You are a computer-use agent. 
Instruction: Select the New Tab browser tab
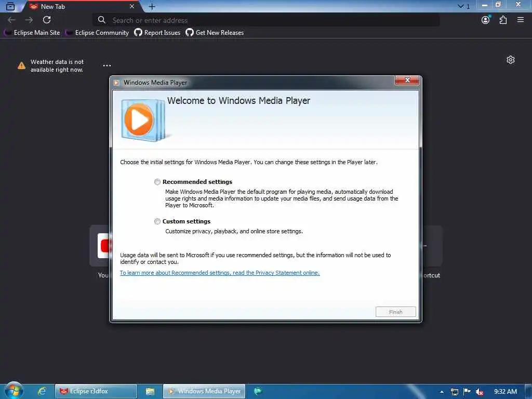point(82,6)
